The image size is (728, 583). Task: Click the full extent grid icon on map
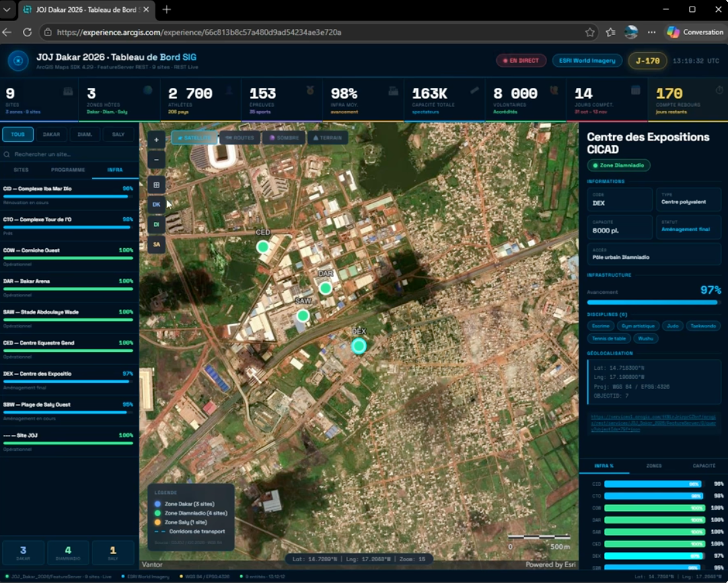pyautogui.click(x=157, y=185)
